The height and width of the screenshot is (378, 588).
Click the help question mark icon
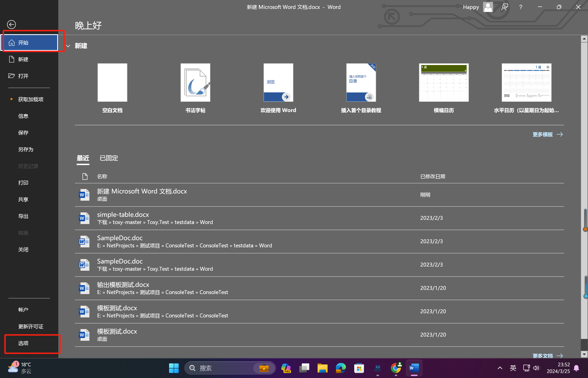(x=521, y=7)
